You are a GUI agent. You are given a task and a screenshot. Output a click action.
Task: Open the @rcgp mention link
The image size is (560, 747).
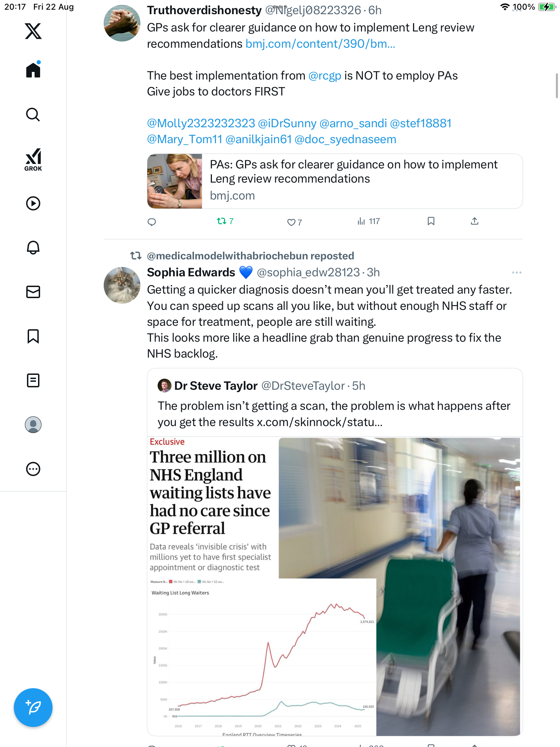pyautogui.click(x=325, y=76)
